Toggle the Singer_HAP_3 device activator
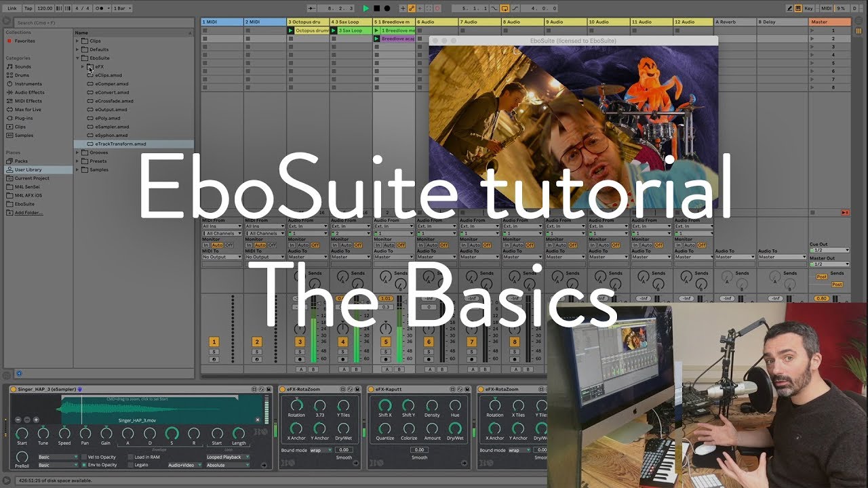The width and height of the screenshot is (868, 488). pos(14,389)
